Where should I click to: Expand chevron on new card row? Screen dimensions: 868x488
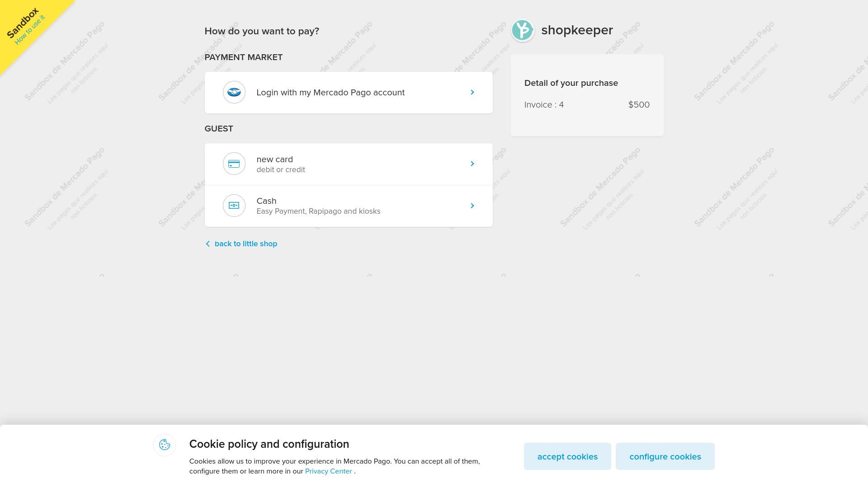pyautogui.click(x=472, y=164)
